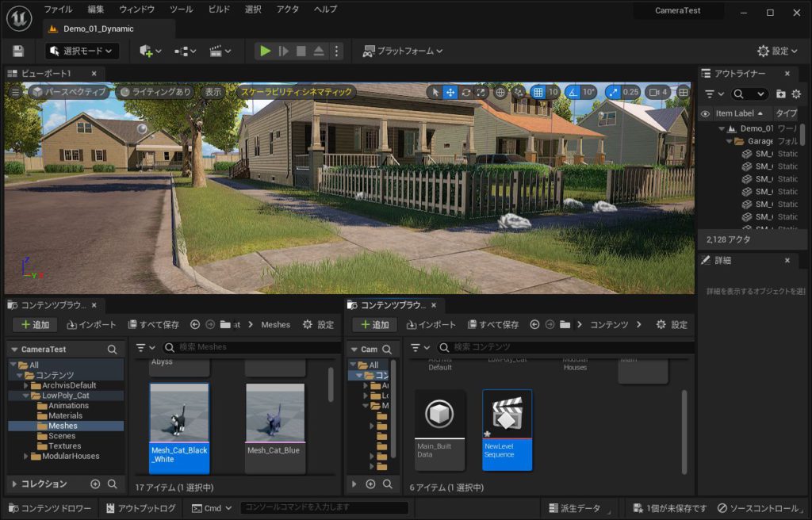Collapse the Garage folder in the Outliner
This screenshot has height=520, width=812.
click(x=730, y=141)
